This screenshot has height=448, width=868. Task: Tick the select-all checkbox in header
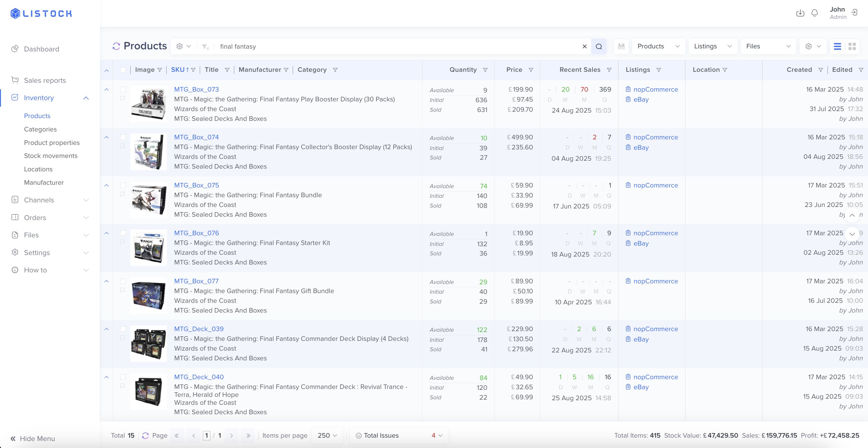[x=123, y=70]
